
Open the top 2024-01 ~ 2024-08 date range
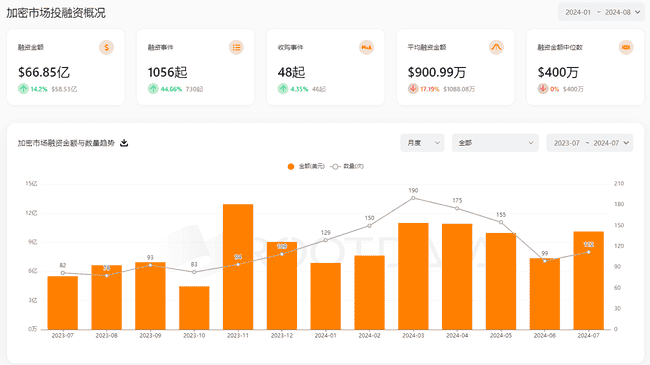601,12
